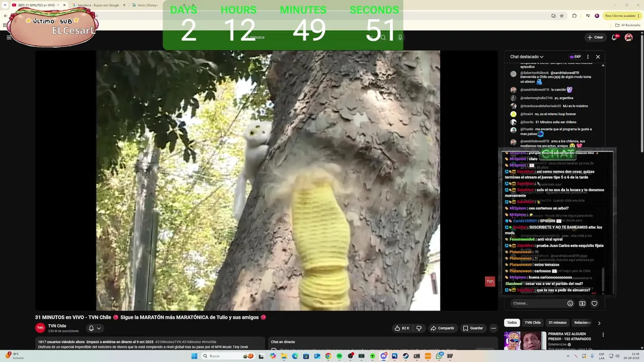Image resolution: width=644 pixels, height=362 pixels.
Task: Select the Todos filter chip
Action: pyautogui.click(x=512, y=323)
